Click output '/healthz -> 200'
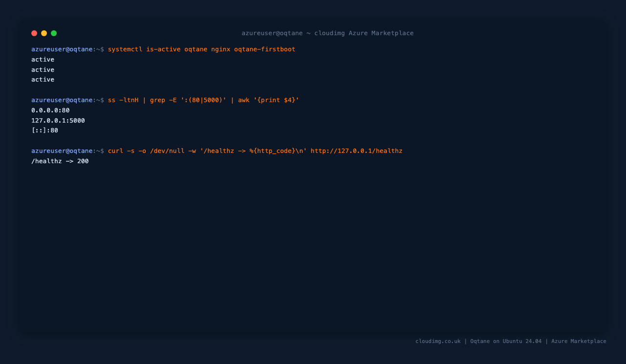This screenshot has height=364, width=626. (60, 161)
